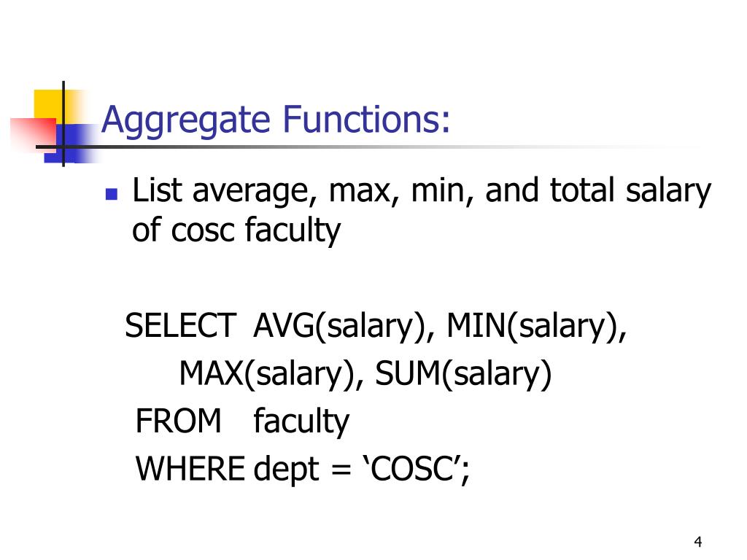Click the word 'dept' in the WHERE clause
747x560 pixels.
[286, 470]
